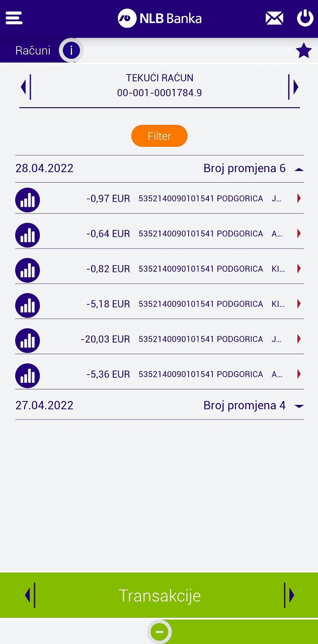The width and height of the screenshot is (318, 644).
Task: Expand the 27.04.2022 transaction group
Action: coord(299,406)
